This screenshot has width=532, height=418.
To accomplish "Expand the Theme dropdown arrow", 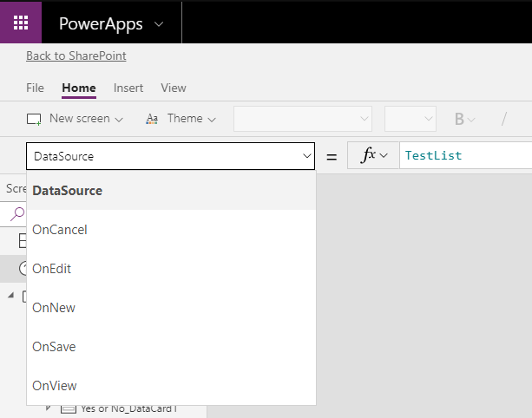I will [212, 120].
